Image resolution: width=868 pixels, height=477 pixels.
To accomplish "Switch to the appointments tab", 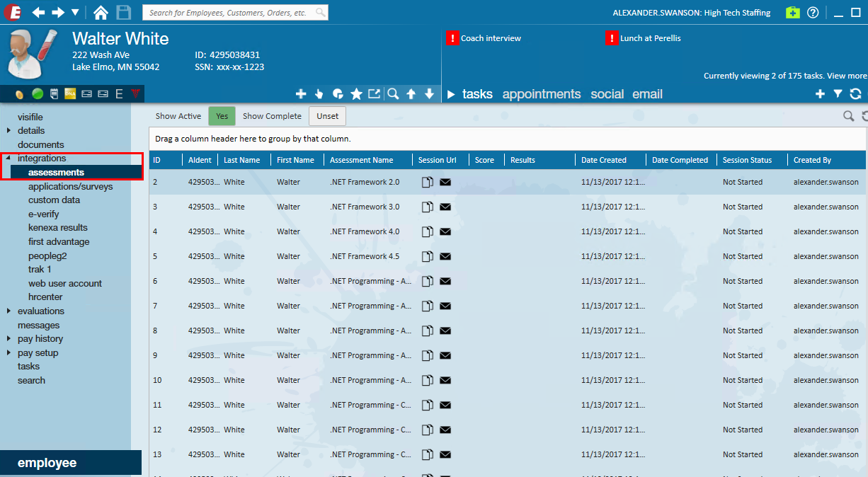I will coord(542,94).
